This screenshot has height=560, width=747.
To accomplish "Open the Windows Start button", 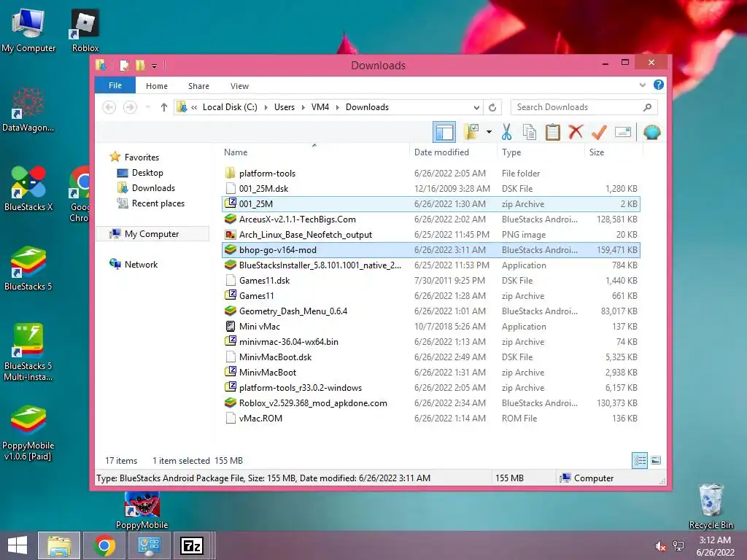I will [x=18, y=545].
